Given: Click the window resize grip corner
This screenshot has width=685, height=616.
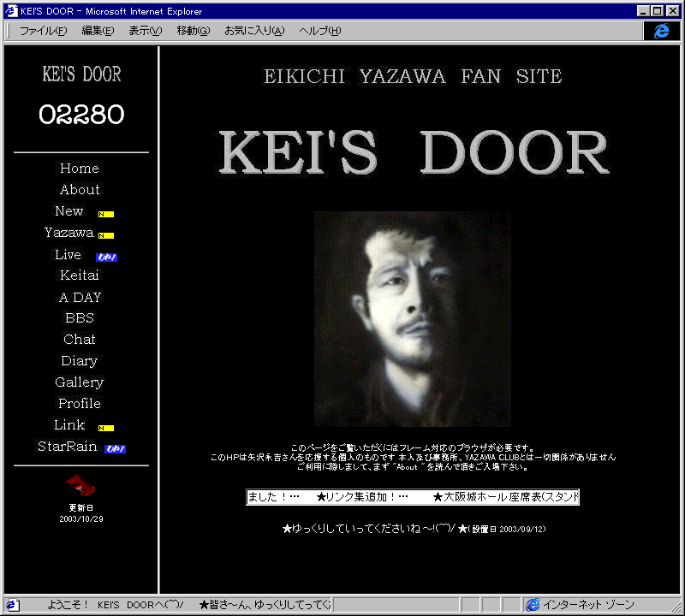Looking at the screenshot, I should (675, 606).
